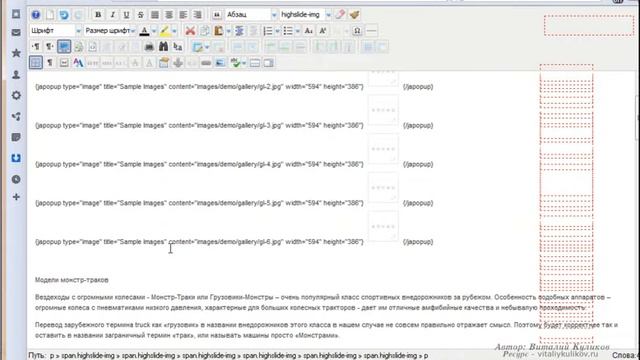Open the Абзац format dropdown
The height and width of the screenshot is (360, 640).
pyautogui.click(x=251, y=15)
